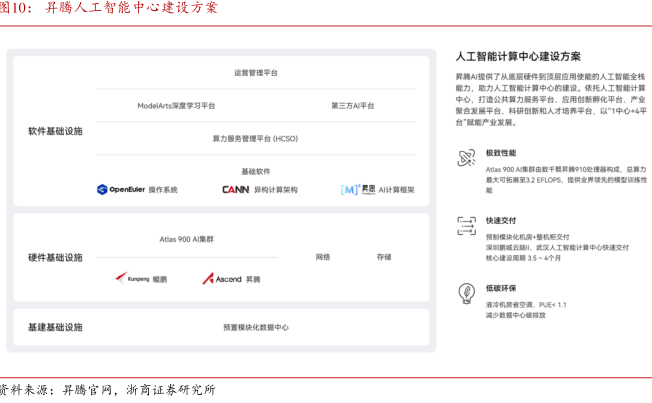Open the 预置模块化数据中心 block
Image resolution: width=652 pixels, height=403 pixels.
point(256,327)
